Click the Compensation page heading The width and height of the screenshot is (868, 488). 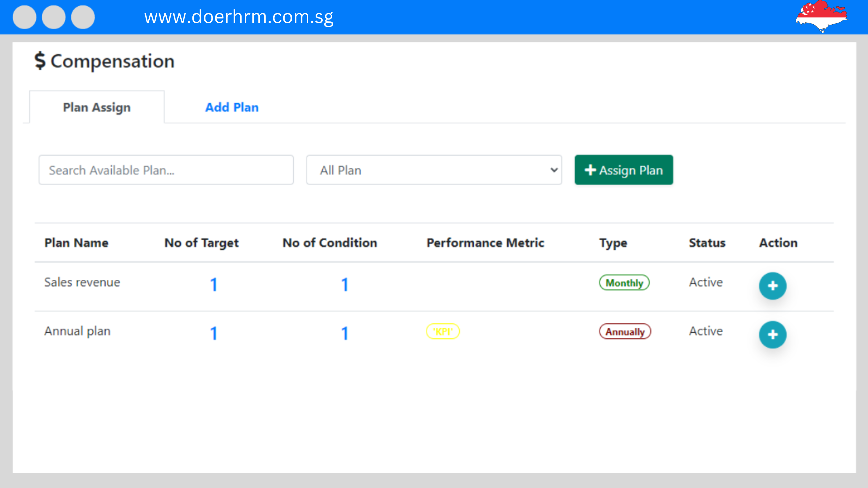point(113,61)
